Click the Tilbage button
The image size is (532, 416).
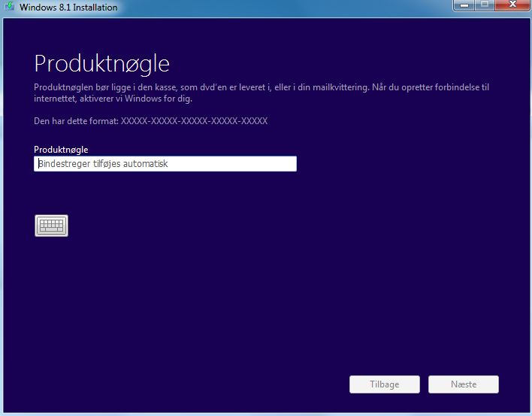385,384
